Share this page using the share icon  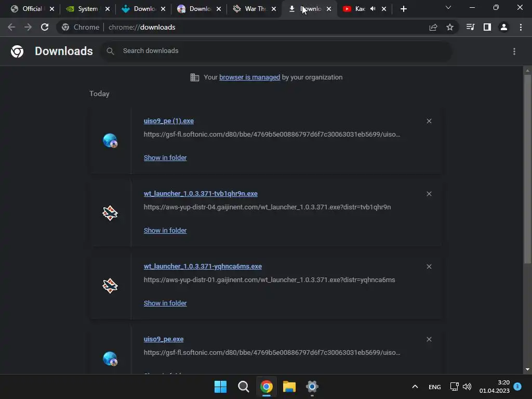pos(433,27)
